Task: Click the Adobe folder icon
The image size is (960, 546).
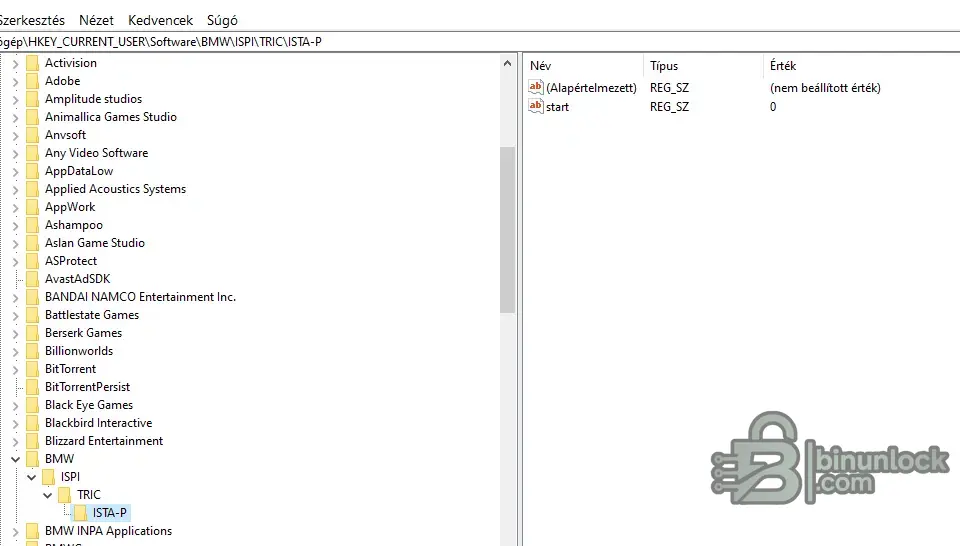Action: 33,81
